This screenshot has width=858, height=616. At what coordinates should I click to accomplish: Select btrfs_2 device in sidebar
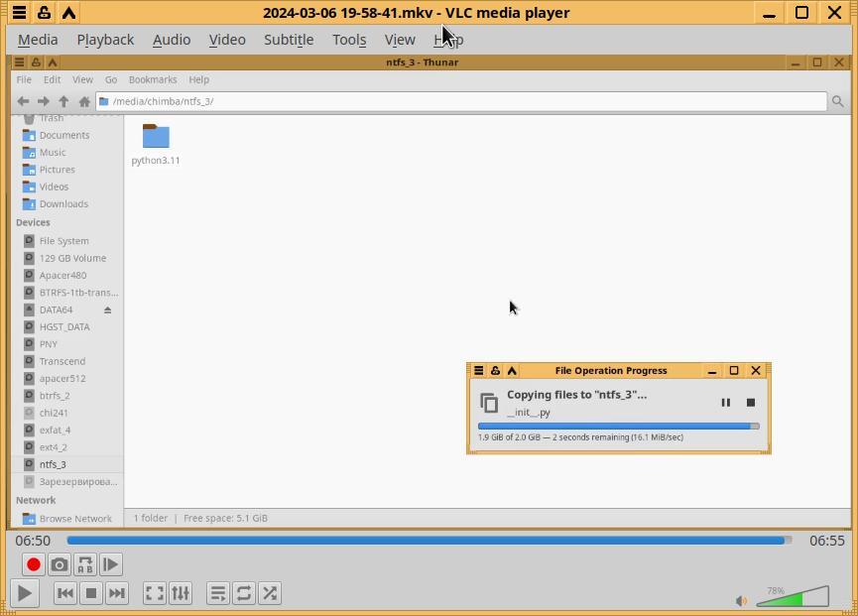coord(55,396)
